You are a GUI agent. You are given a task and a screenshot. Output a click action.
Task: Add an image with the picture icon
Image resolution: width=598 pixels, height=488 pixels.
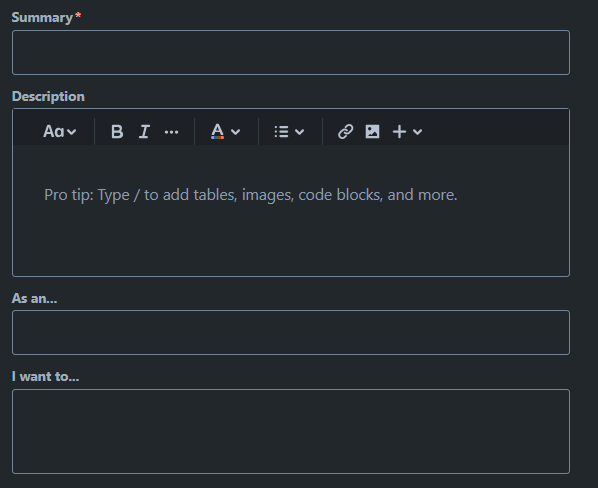pos(373,132)
